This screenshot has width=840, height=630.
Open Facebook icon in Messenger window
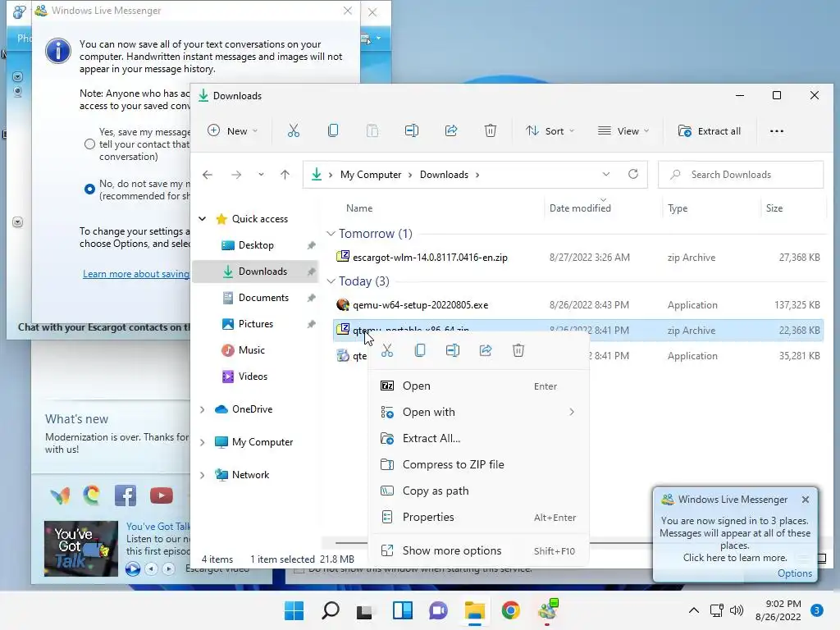[126, 495]
